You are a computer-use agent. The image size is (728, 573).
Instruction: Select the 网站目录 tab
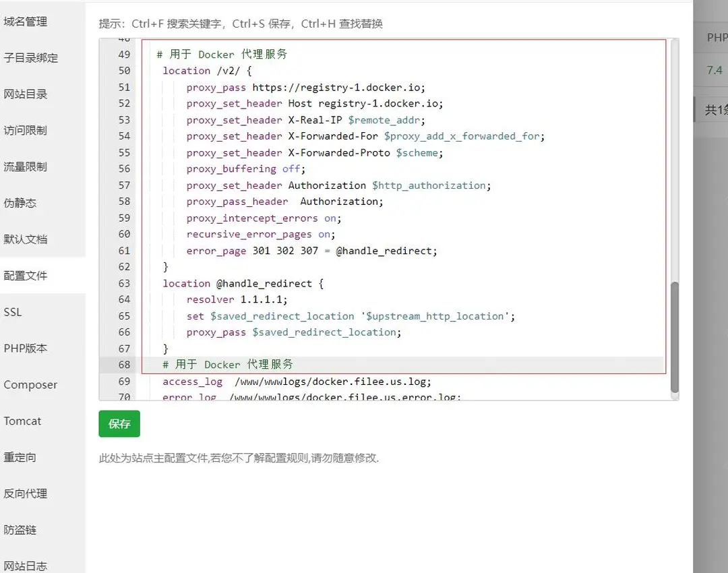(x=26, y=94)
